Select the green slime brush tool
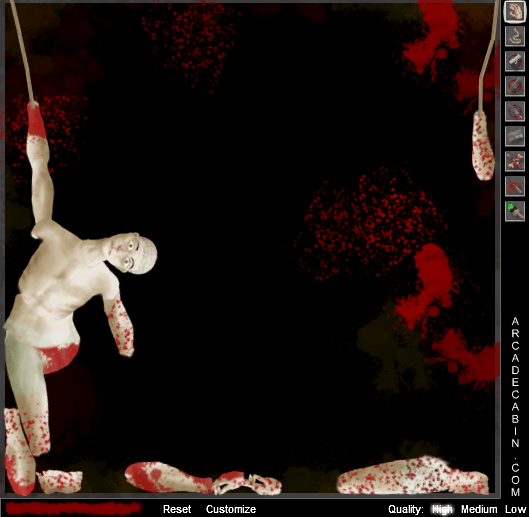 tap(514, 211)
